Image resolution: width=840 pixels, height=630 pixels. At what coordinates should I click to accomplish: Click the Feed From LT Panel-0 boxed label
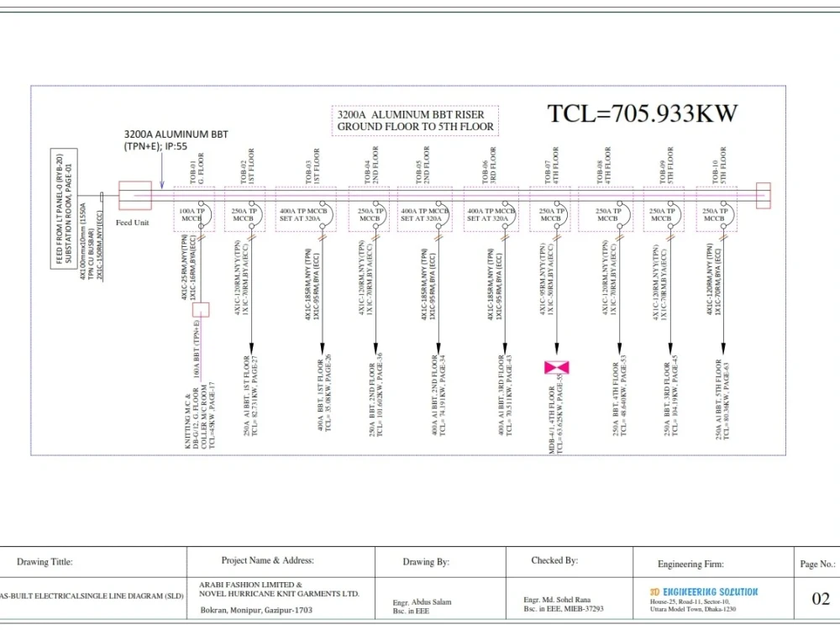(x=64, y=208)
